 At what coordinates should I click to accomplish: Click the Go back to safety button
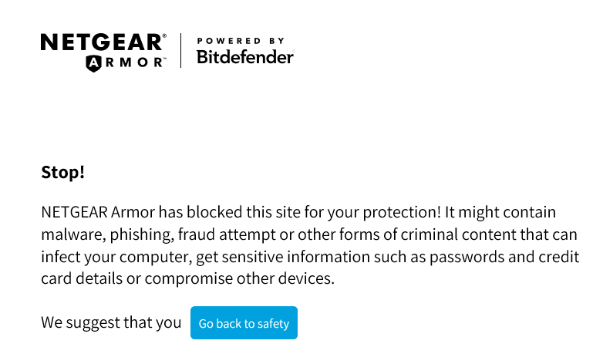[x=244, y=323]
